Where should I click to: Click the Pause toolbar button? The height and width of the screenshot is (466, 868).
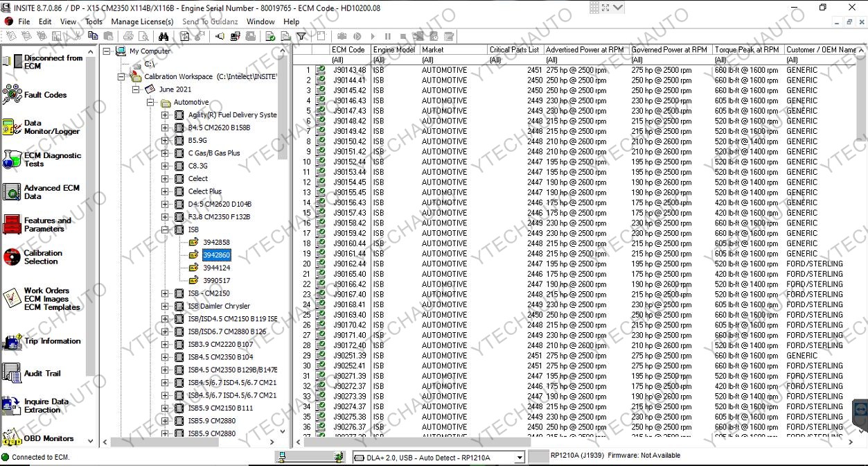click(x=387, y=36)
